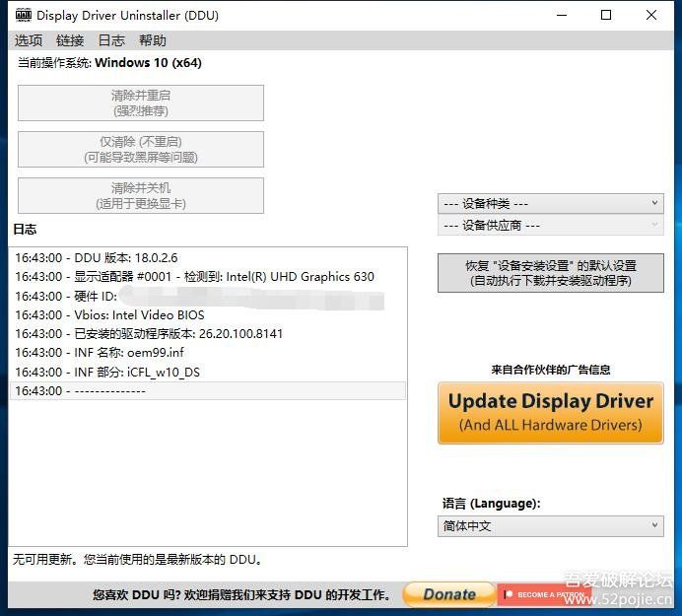Select log line DDU 版本: 18.0.2.6

coord(208,258)
